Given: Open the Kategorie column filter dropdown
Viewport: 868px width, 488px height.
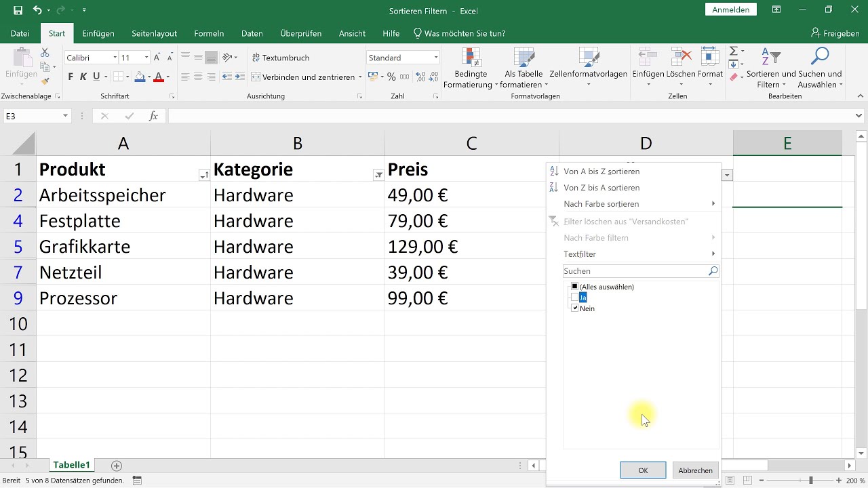Looking at the screenshot, I should pos(378,175).
